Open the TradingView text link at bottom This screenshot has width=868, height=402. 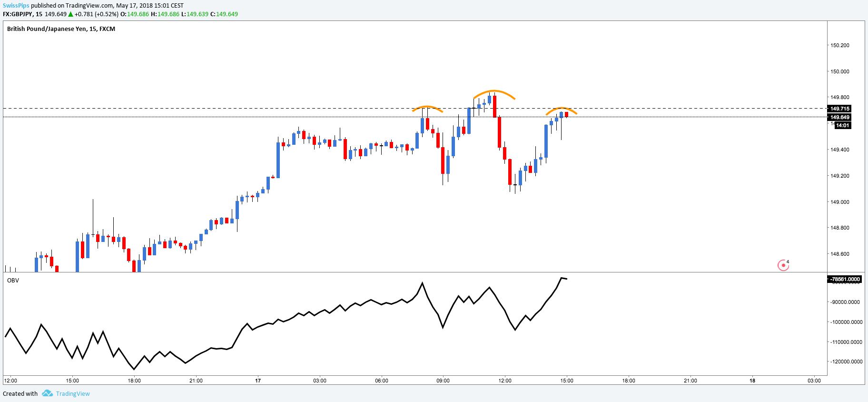(x=73, y=394)
